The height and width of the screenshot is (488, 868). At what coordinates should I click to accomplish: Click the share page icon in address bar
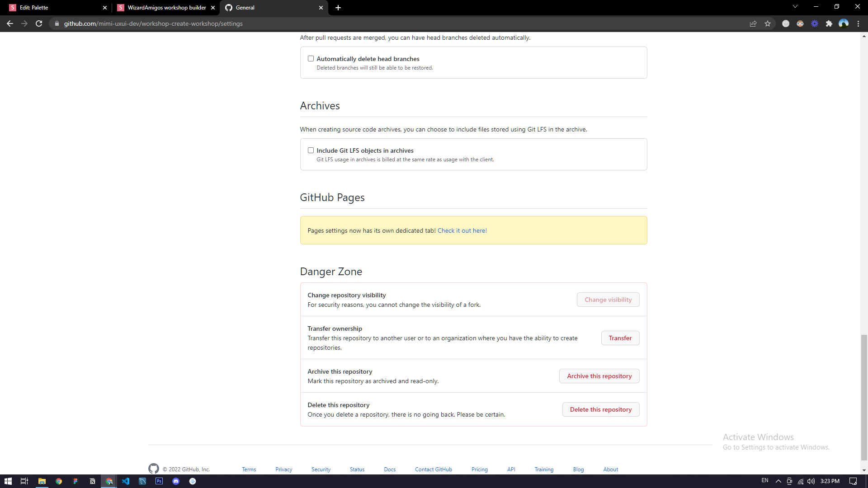753,23
